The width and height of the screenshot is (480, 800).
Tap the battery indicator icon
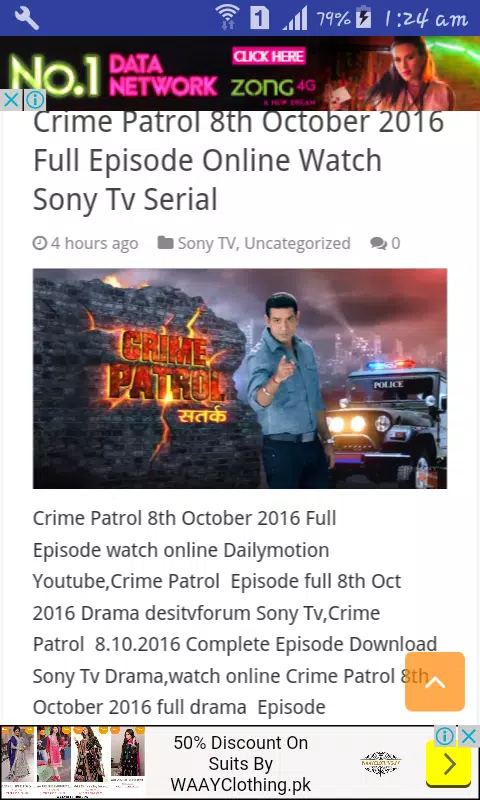pos(363,17)
